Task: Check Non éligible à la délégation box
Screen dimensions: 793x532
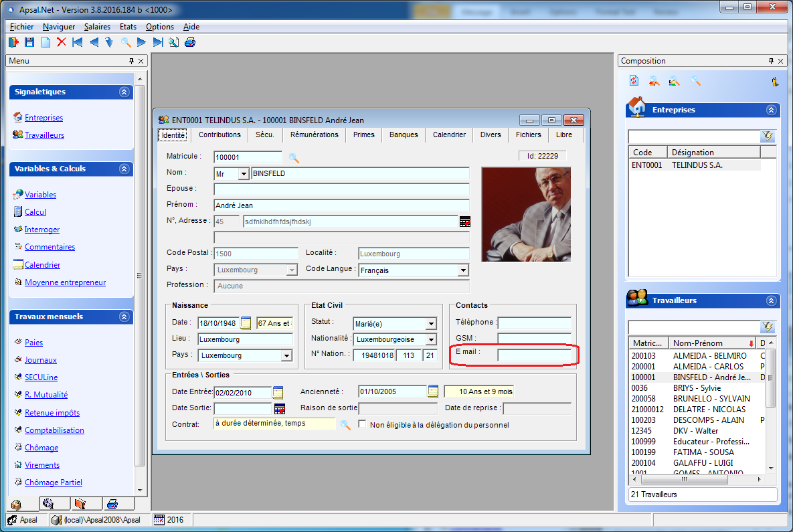Action: [x=363, y=424]
